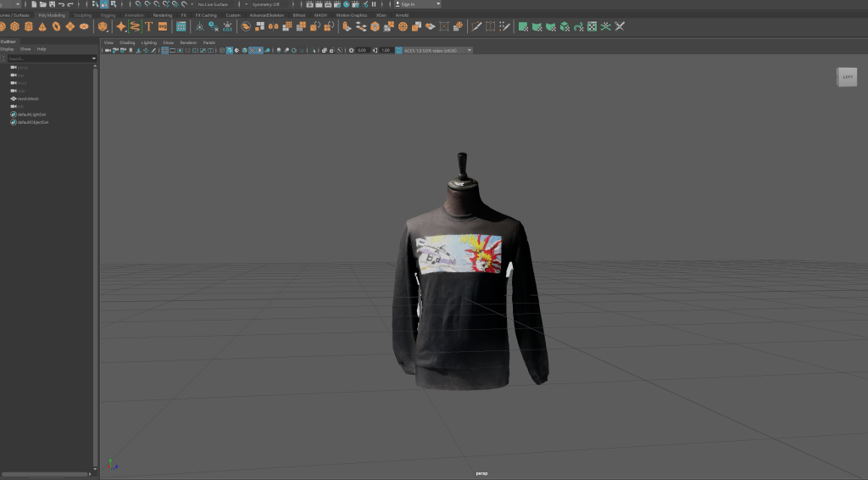Click the green UV editor checker icon

(593, 26)
